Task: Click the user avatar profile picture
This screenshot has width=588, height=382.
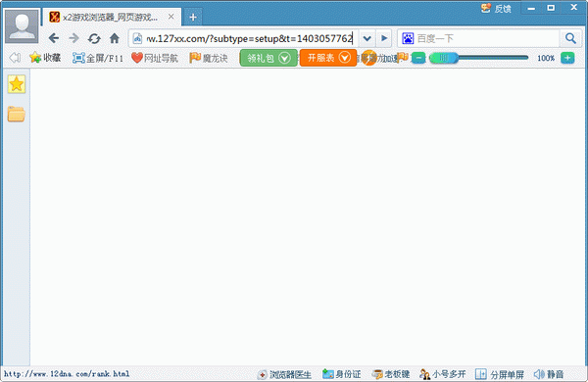Action: click(x=22, y=26)
